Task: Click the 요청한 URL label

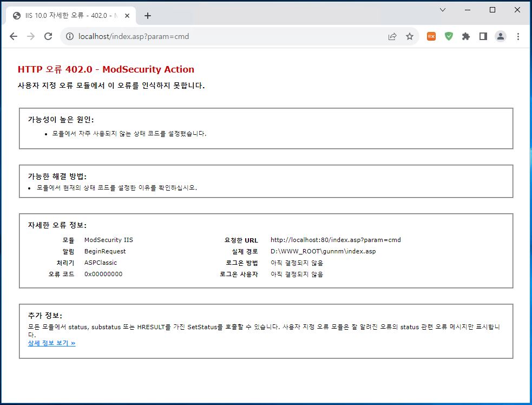Action: click(241, 240)
